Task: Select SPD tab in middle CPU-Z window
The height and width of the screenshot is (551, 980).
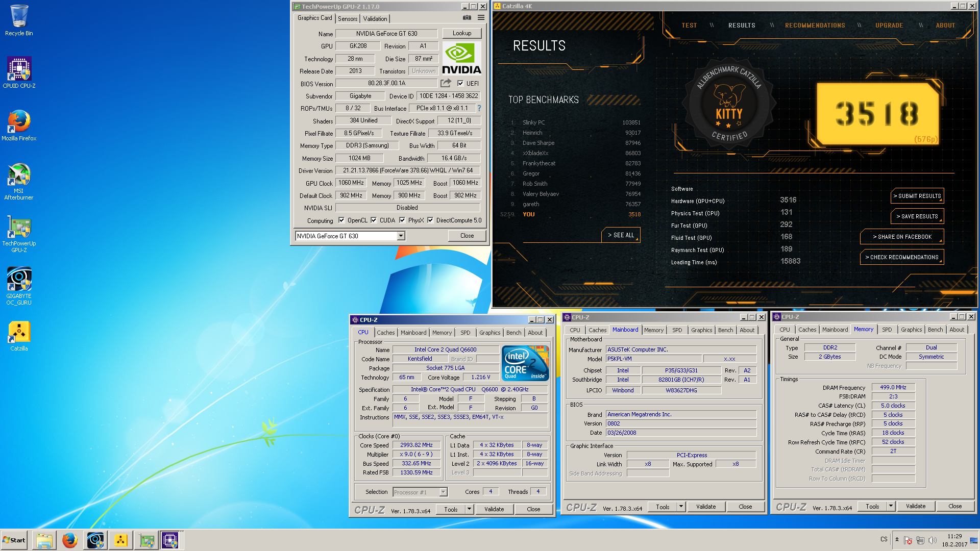Action: [677, 330]
